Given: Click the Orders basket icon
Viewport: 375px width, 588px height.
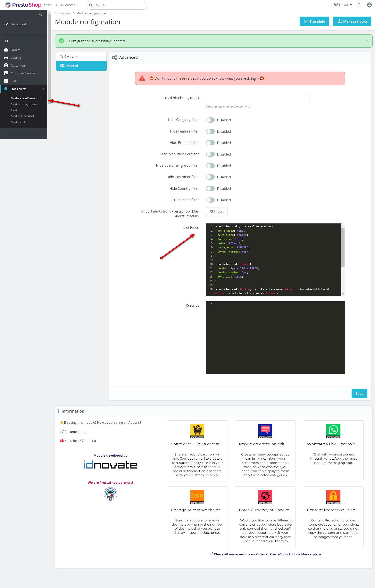Looking at the screenshot, I should (x=6, y=50).
